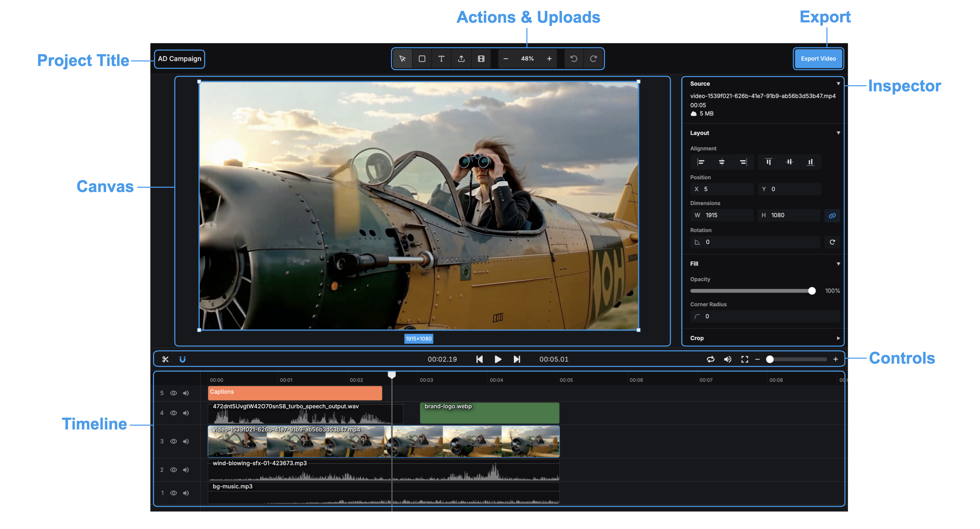Align element to the top
The height and width of the screenshot is (529, 980).
click(x=768, y=162)
